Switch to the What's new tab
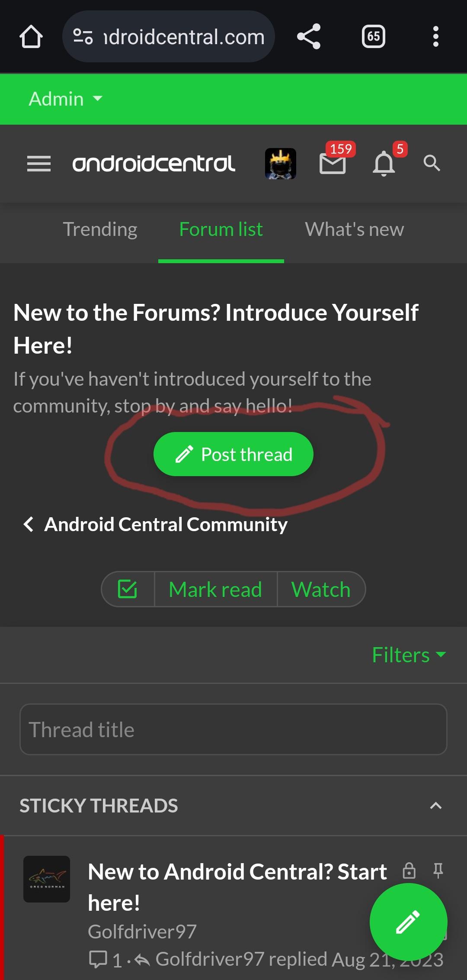This screenshot has height=980, width=467. pos(355,229)
